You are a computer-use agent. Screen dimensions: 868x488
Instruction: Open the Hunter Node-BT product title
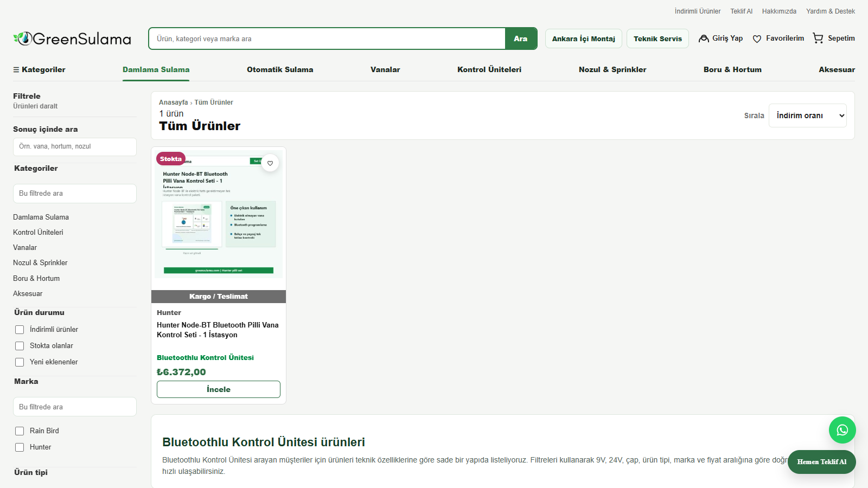218,330
